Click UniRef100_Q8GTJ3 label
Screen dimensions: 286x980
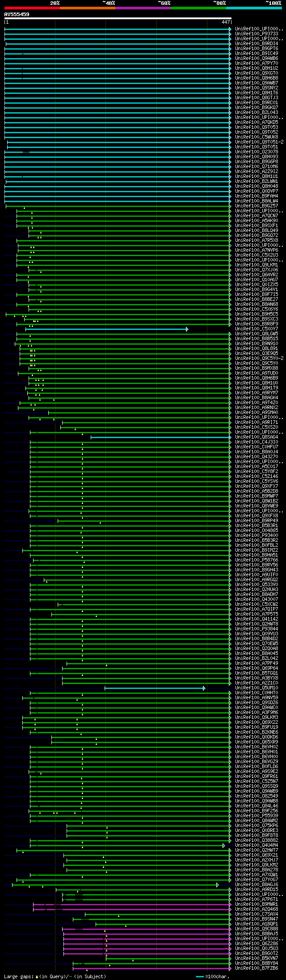pyautogui.click(x=257, y=97)
